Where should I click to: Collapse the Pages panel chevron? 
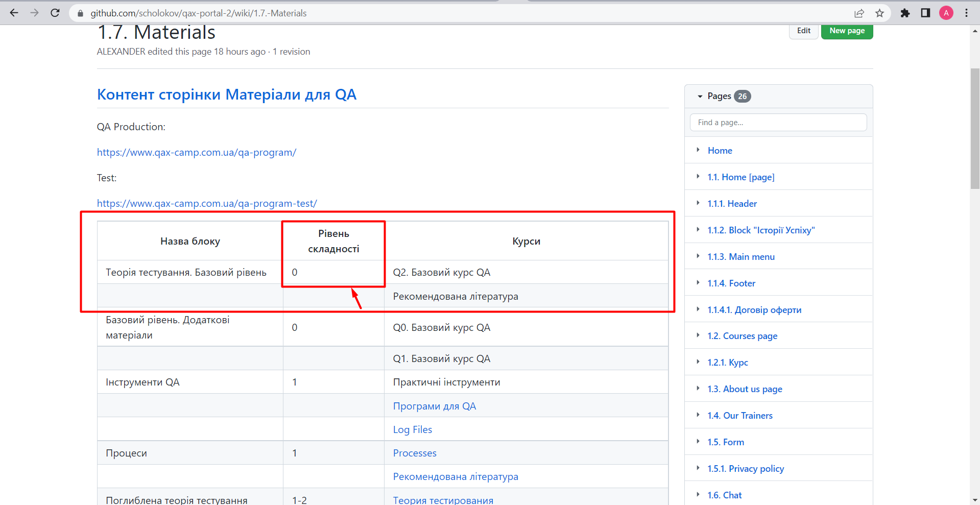(700, 96)
